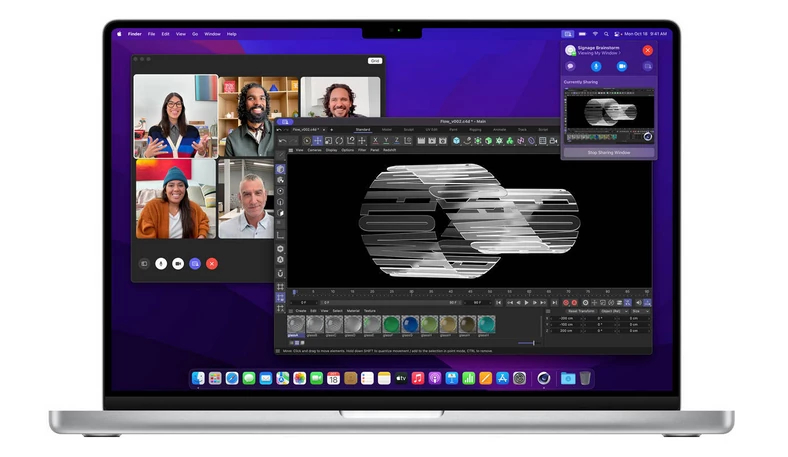Switch to the Model layout tab
Viewport: 788px width, 457px height.
click(x=387, y=130)
